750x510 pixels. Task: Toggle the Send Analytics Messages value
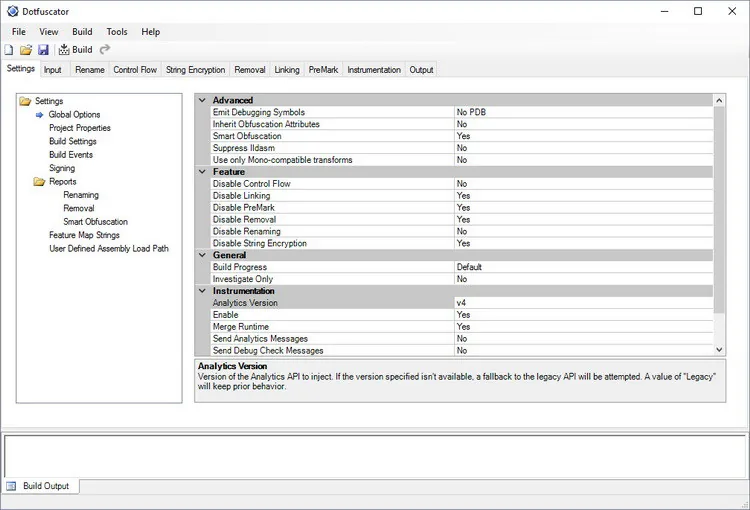click(583, 339)
